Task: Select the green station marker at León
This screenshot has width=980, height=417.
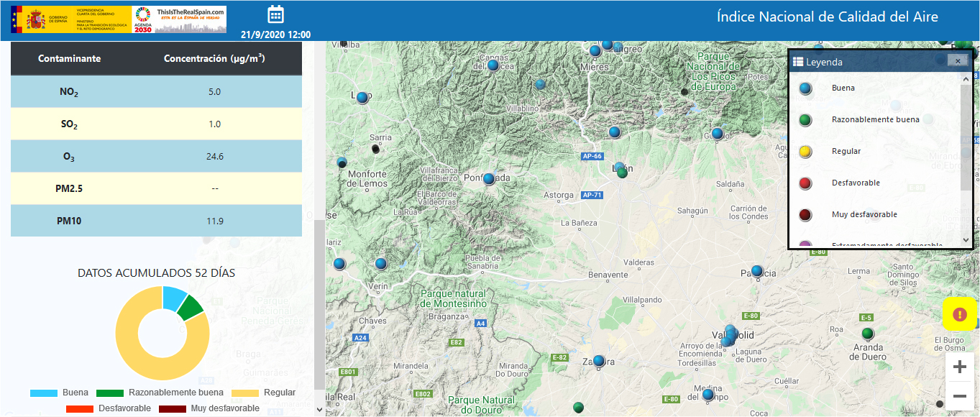Action: (x=623, y=173)
